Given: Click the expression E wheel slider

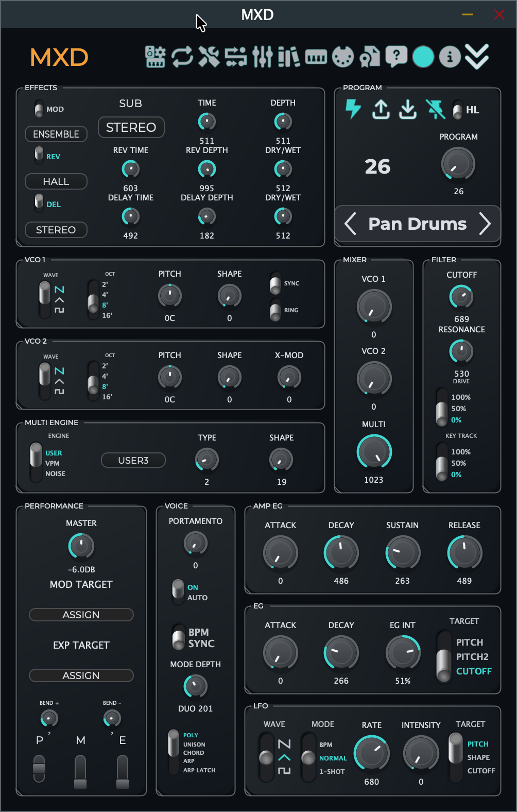Looking at the screenshot, I should 123,772.
